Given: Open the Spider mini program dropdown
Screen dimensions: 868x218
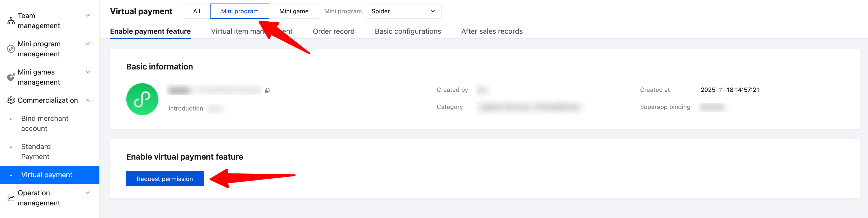Looking at the screenshot, I should (403, 11).
